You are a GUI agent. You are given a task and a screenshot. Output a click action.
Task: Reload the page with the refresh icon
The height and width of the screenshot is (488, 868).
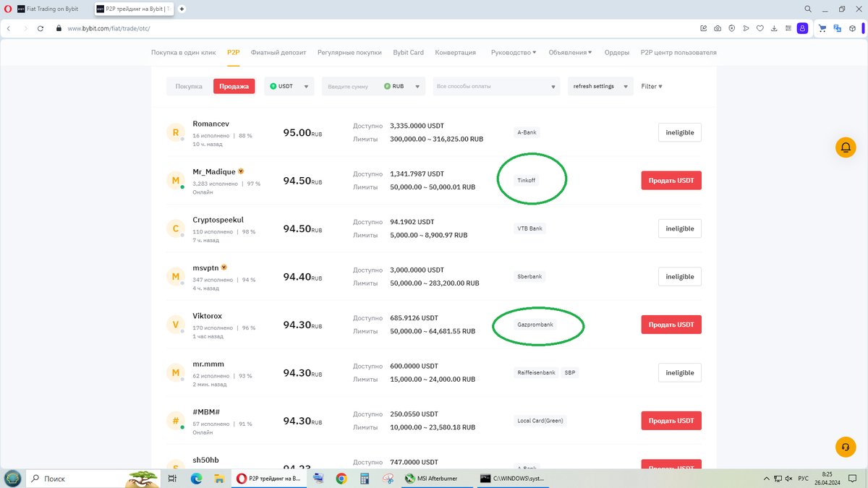coord(41,28)
